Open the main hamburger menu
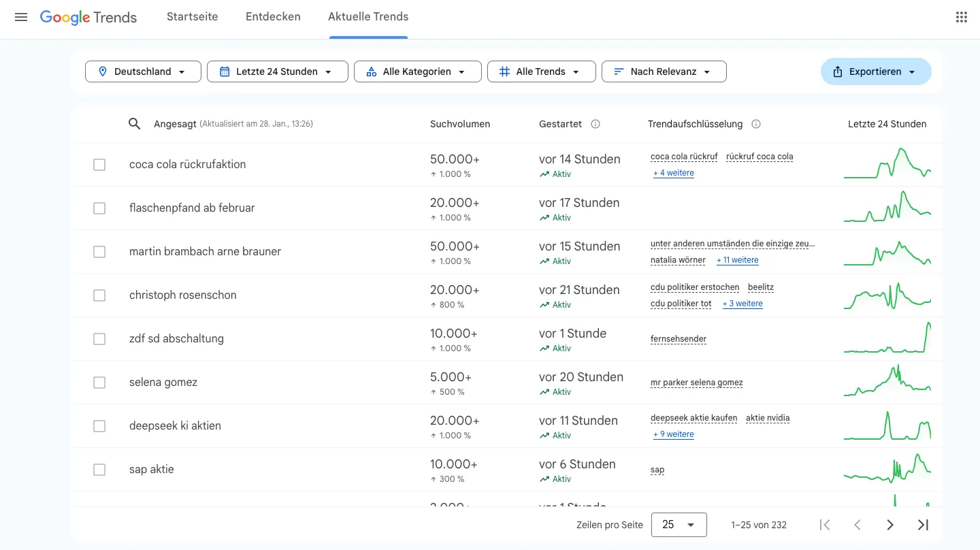This screenshot has height=550, width=980. 21,18
